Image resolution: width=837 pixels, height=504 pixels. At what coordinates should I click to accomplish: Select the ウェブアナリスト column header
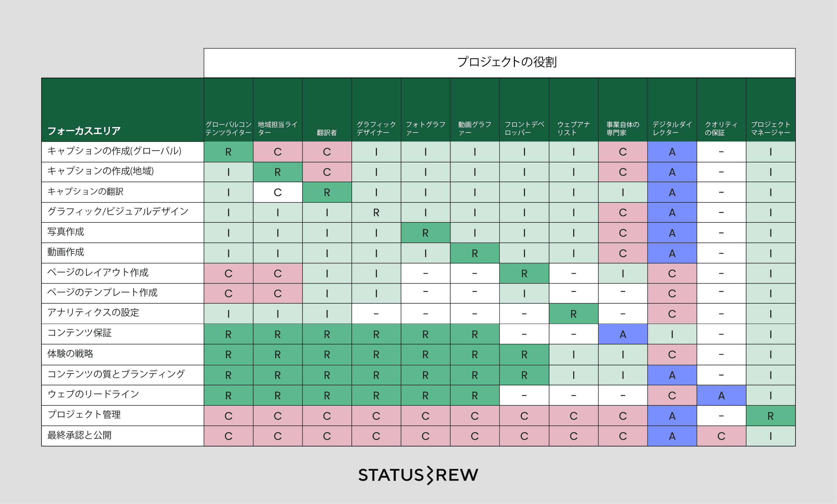click(573, 128)
